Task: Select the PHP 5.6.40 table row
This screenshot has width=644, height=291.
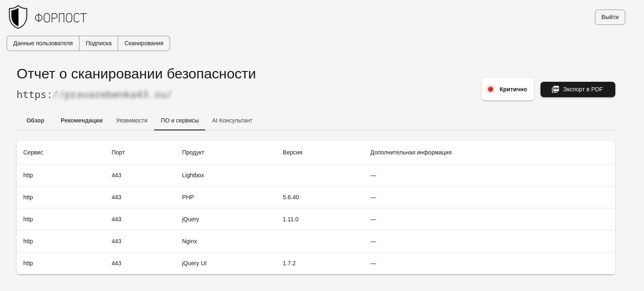Action: click(316, 197)
